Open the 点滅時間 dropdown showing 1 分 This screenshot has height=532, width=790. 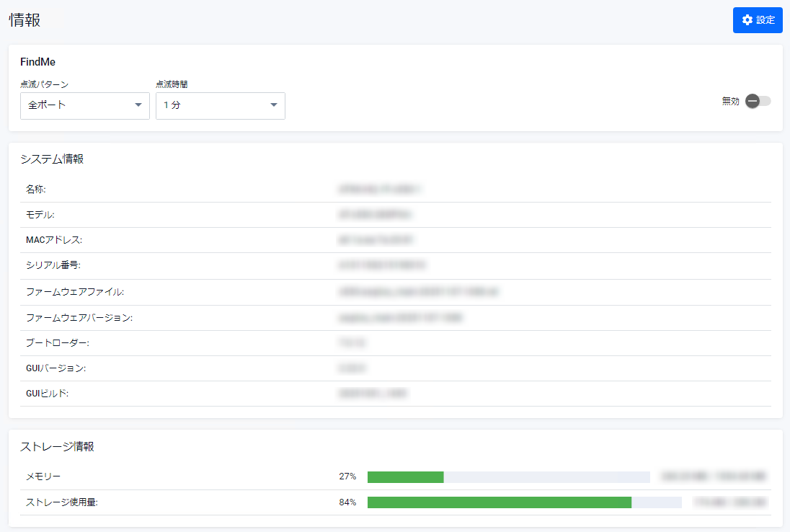click(x=213, y=105)
